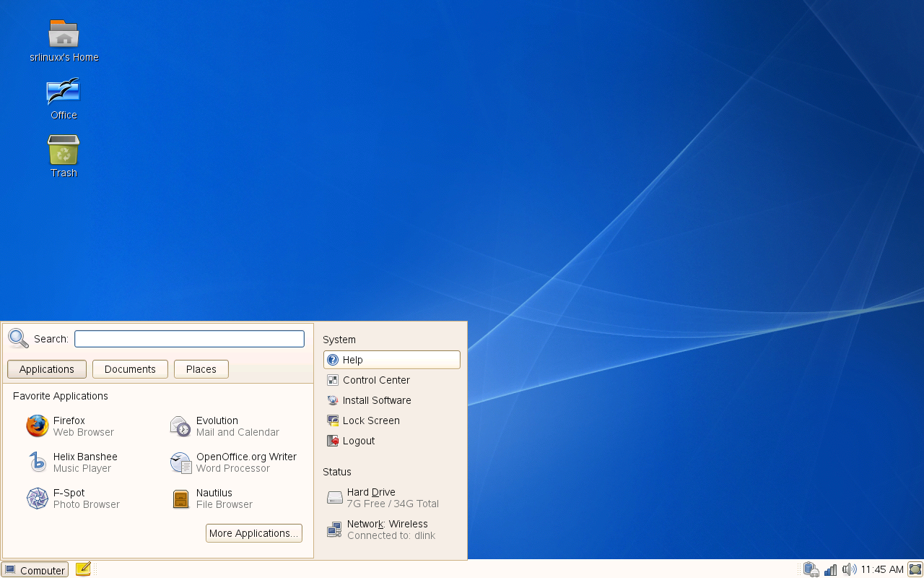
Task: Open Firefox Web Browser from favorites
Action: click(71, 426)
